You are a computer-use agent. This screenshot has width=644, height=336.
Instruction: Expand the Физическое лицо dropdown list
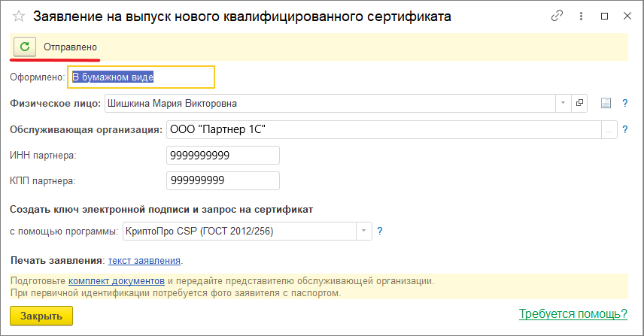click(x=563, y=103)
